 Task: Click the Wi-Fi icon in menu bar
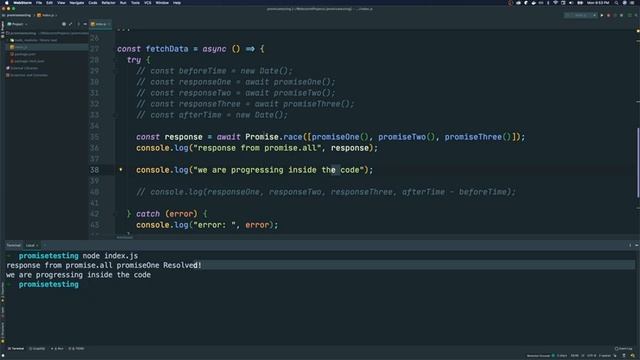coord(555,3)
